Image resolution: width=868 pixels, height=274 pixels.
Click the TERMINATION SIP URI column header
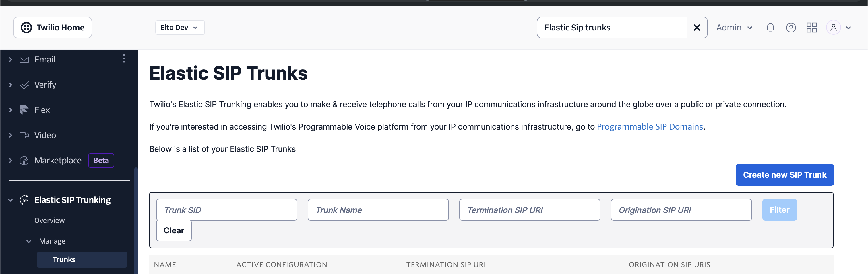click(446, 265)
